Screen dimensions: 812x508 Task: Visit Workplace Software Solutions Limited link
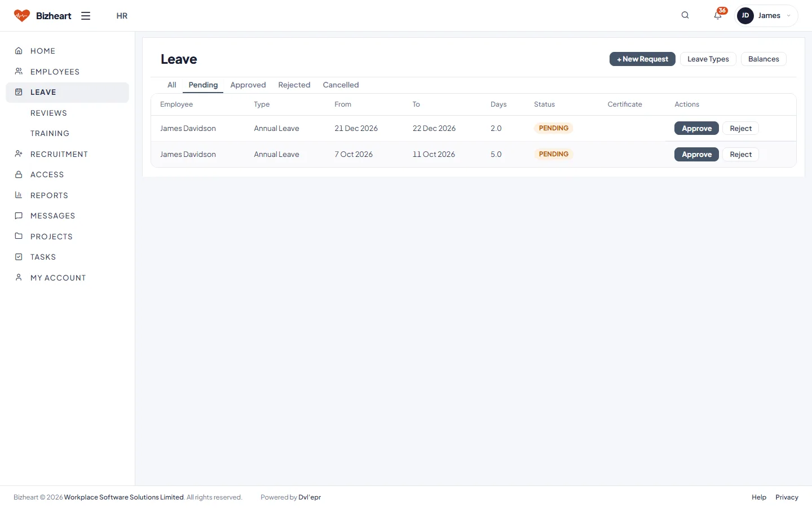tap(124, 497)
